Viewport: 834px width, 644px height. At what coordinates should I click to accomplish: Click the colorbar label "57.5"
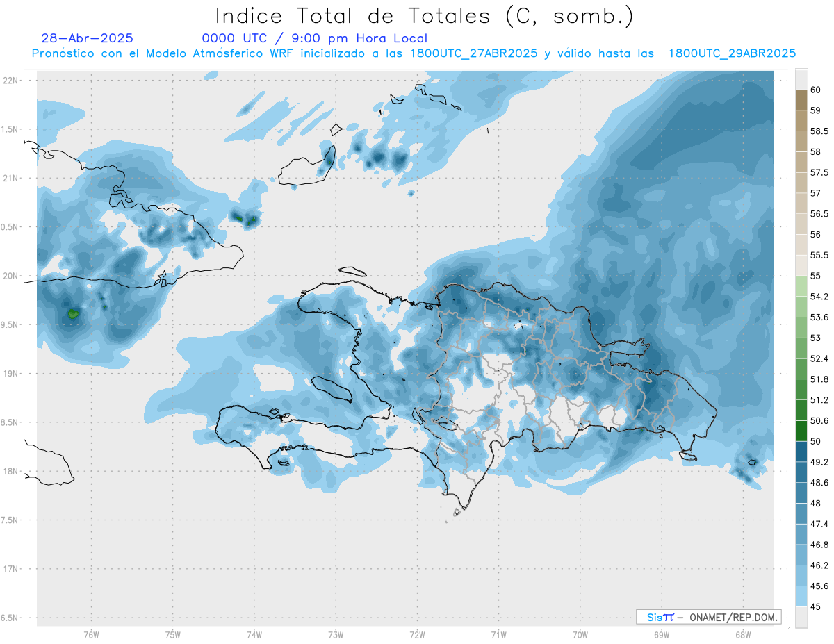click(x=819, y=173)
